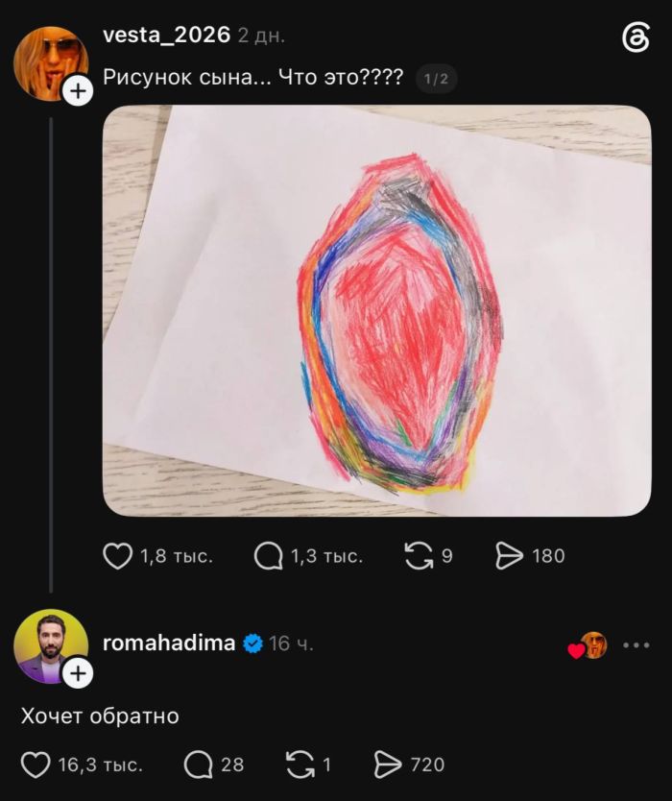Like romahadima's reply

point(36,765)
